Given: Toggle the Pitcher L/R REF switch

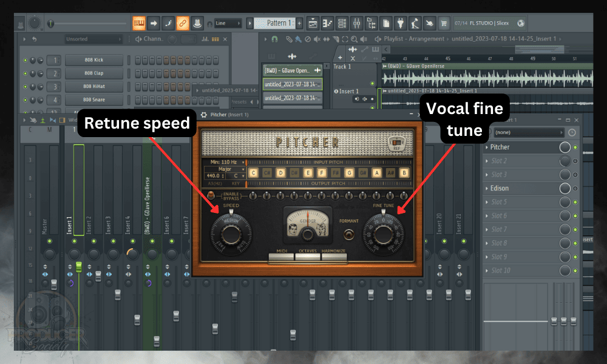Looking at the screenshot, I should point(396,143).
